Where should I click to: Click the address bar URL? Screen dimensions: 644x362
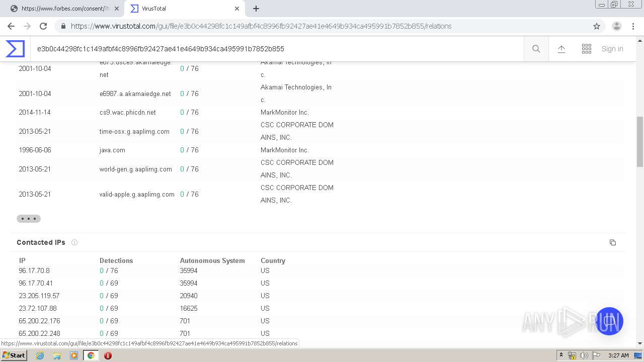(x=261, y=26)
